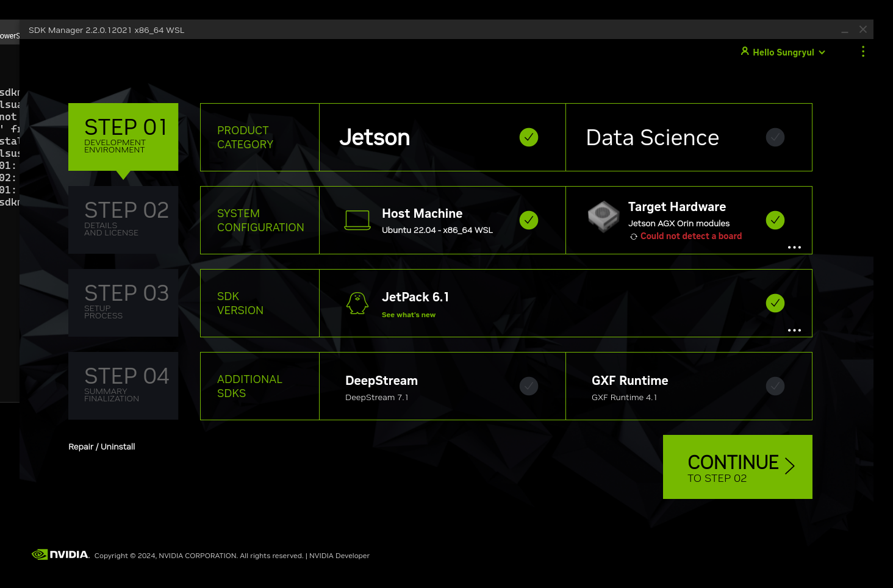
Task: Open the Target Hardware three-dot options
Action: click(x=794, y=247)
